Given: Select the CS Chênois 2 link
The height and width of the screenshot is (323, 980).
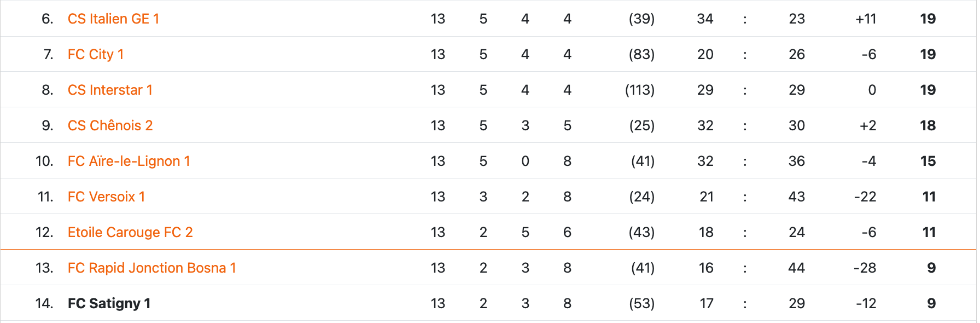Looking at the screenshot, I should click(110, 125).
